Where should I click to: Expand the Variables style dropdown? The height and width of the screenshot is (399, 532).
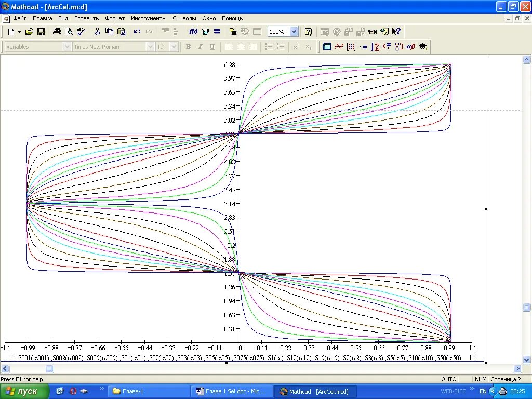[x=67, y=47]
